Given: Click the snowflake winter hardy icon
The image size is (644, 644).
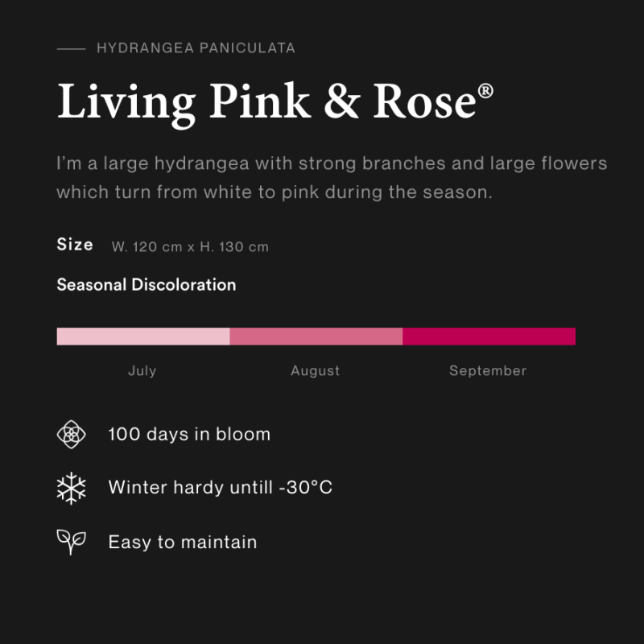Looking at the screenshot, I should point(71,488).
